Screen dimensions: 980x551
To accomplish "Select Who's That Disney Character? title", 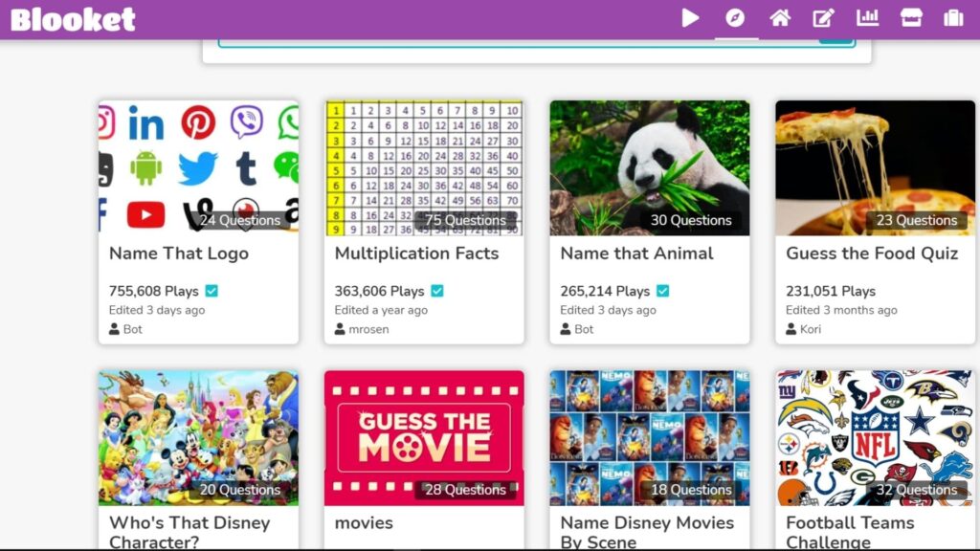I will [189, 532].
